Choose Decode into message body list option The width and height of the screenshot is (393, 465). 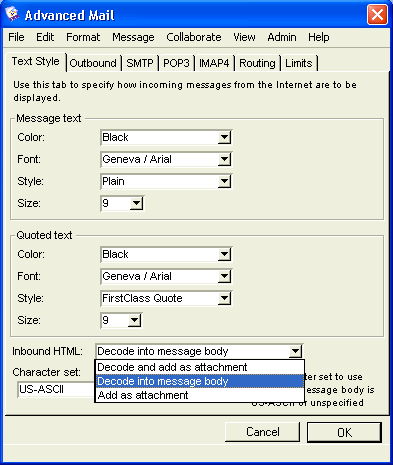tap(200, 381)
